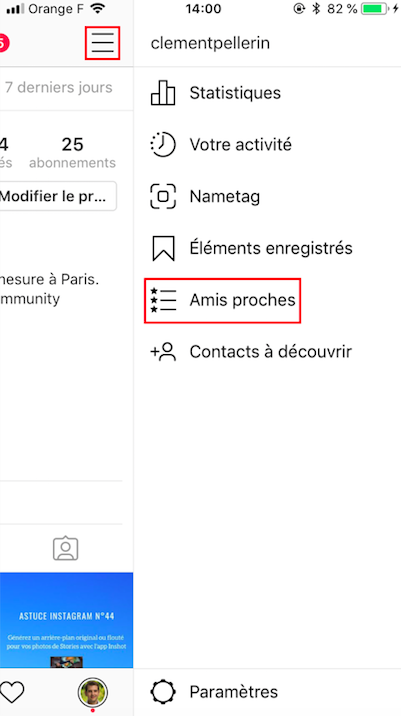Switch to the tagged photos tab
The image size is (401, 716).
pyautogui.click(x=66, y=548)
